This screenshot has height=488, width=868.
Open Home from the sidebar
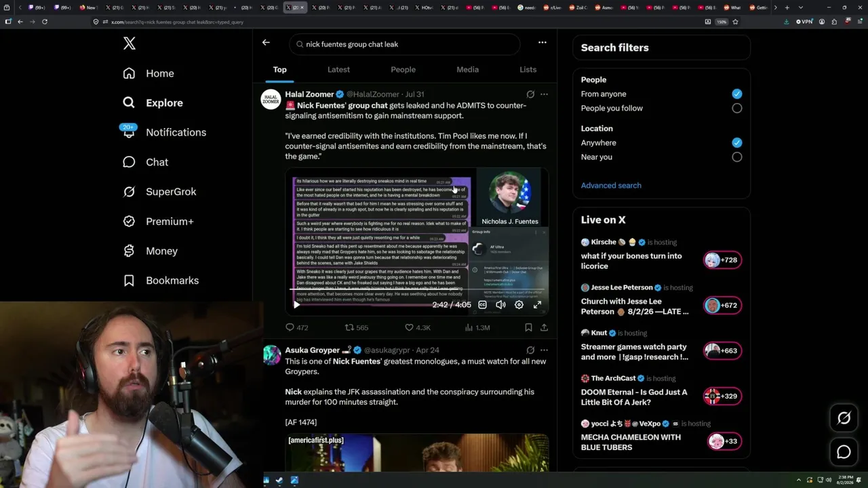(149, 73)
